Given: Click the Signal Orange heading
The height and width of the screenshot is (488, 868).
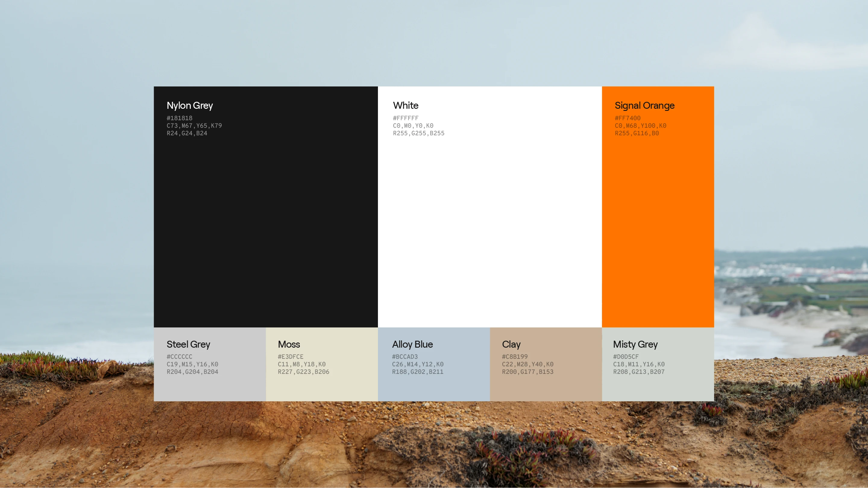Looking at the screenshot, I should [644, 105].
